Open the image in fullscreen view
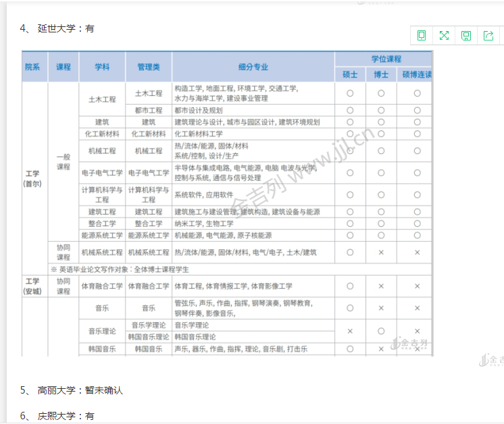504x424 pixels. pyautogui.click(x=444, y=36)
